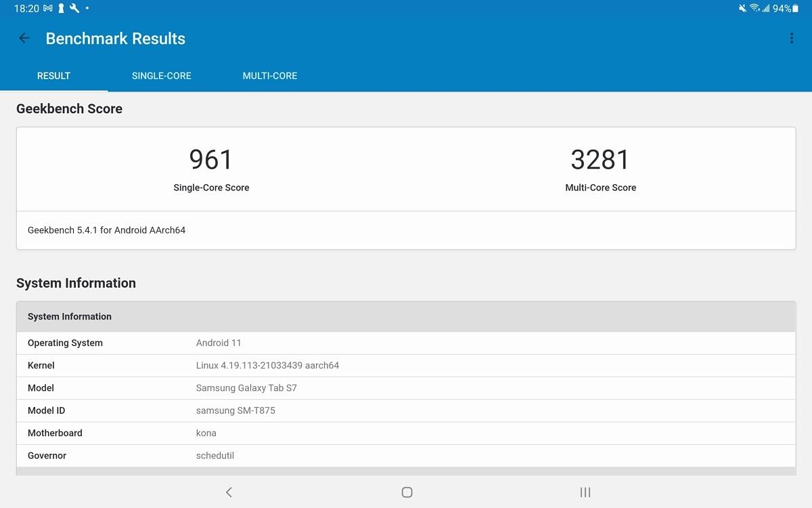
Task: Tap Geekbench 5.4.1 for Android AArch64 text
Action: (106, 230)
